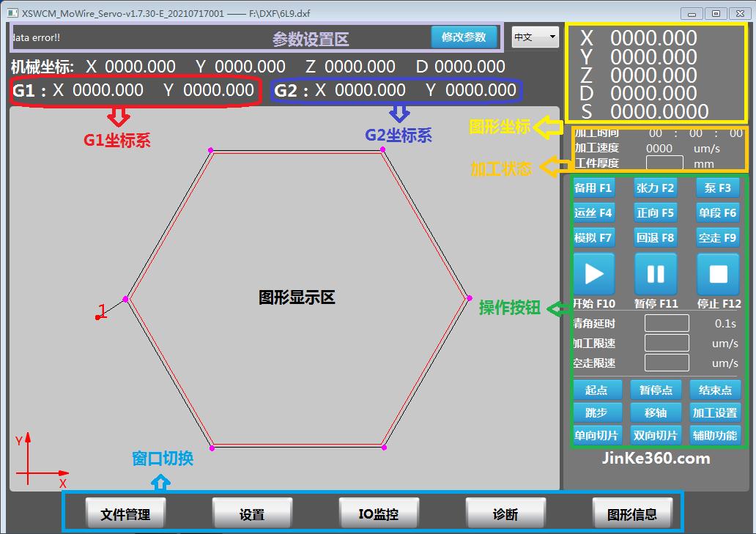Image resolution: width=756 pixels, height=534 pixels.
Task: Switch to the 诊断 diagnostics window
Action: click(x=505, y=513)
